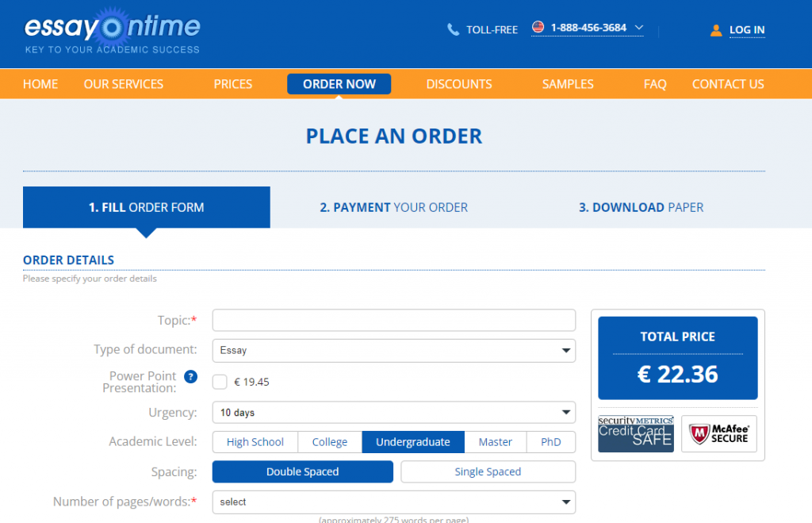
Task: Open the Type of document dropdown
Action: [394, 351]
